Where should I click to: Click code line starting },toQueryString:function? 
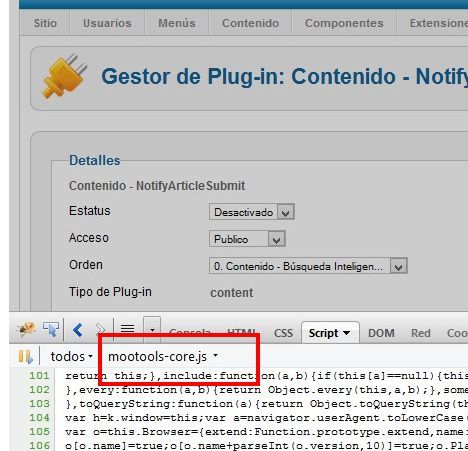click(x=266, y=404)
